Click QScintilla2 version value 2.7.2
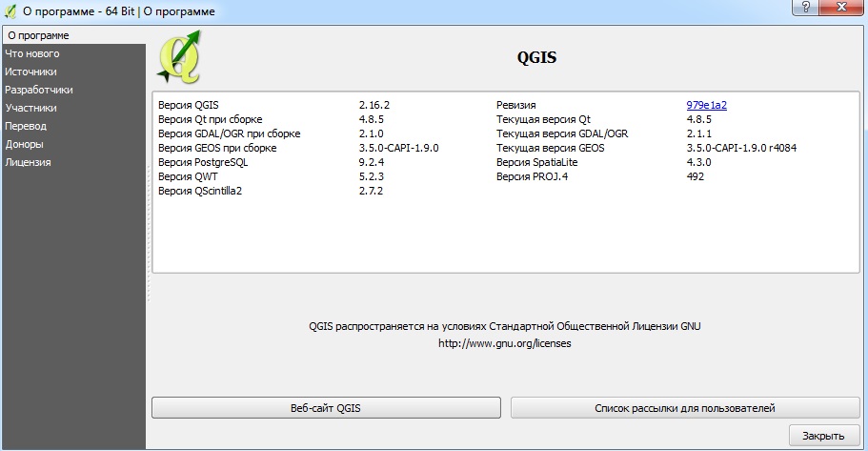The image size is (868, 451). click(x=371, y=191)
